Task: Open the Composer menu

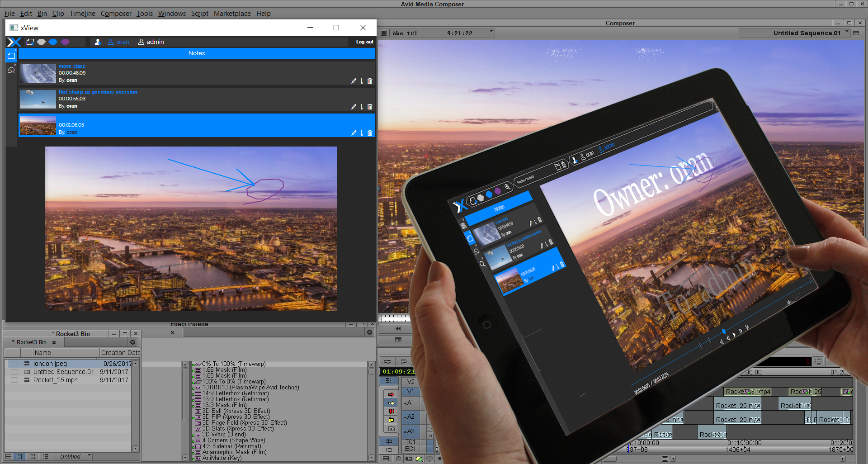Action: click(x=116, y=14)
